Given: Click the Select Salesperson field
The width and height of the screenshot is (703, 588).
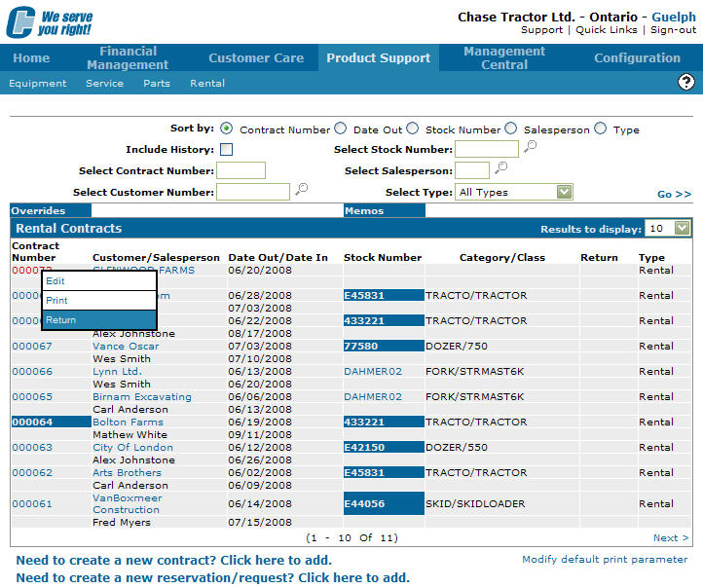Looking at the screenshot, I should 472,170.
